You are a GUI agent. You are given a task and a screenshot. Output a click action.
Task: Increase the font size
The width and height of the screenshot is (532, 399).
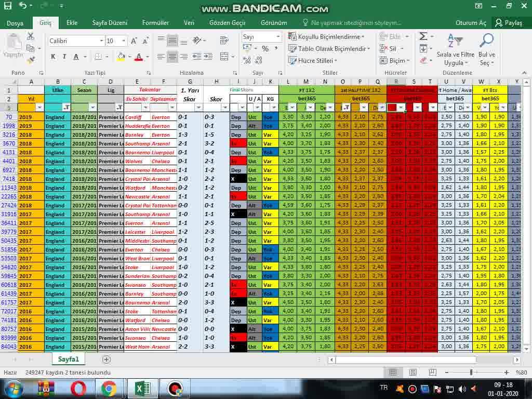pos(134,41)
